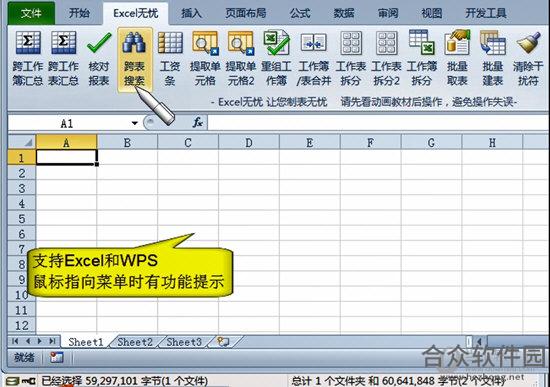Click the 批量建表 tool

[x=493, y=59]
